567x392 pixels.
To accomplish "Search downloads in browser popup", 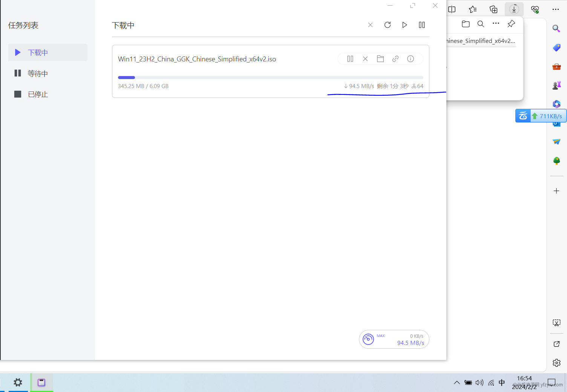I will coord(481,24).
